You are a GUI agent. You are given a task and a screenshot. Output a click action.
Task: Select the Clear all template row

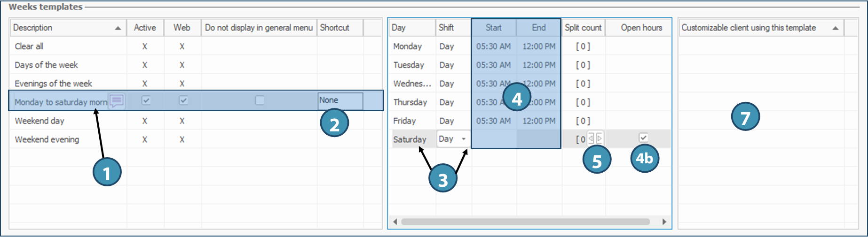point(29,46)
